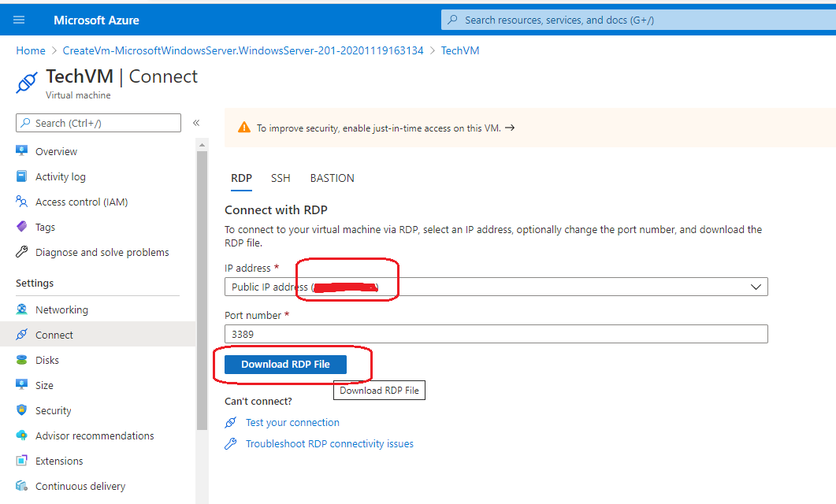The image size is (836, 504).
Task: Switch to the RDP tab
Action: 242,178
